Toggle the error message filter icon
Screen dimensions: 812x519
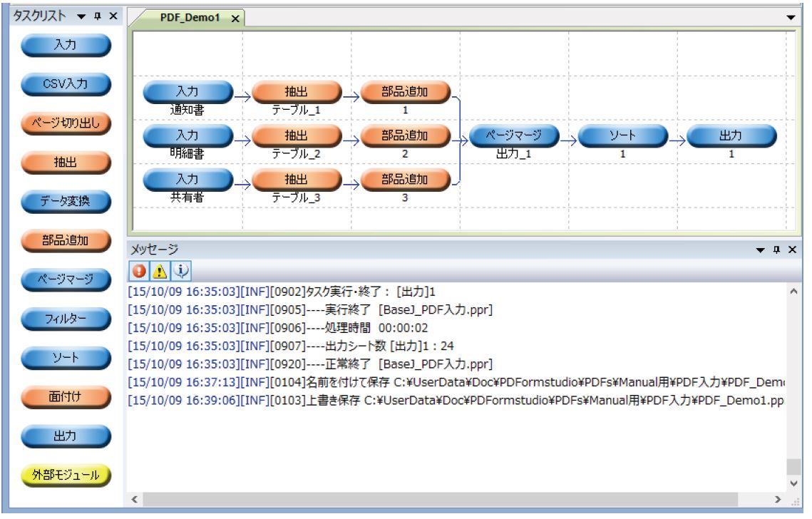138,271
